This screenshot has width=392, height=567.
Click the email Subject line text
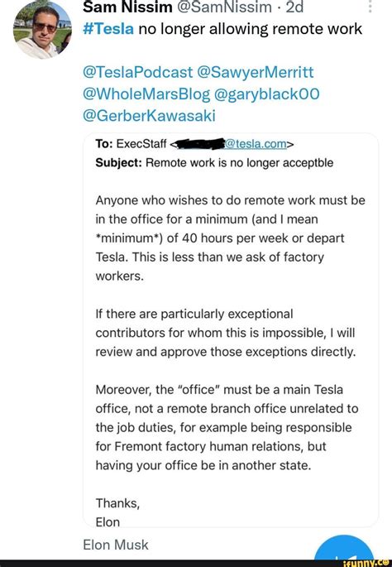[x=214, y=163]
